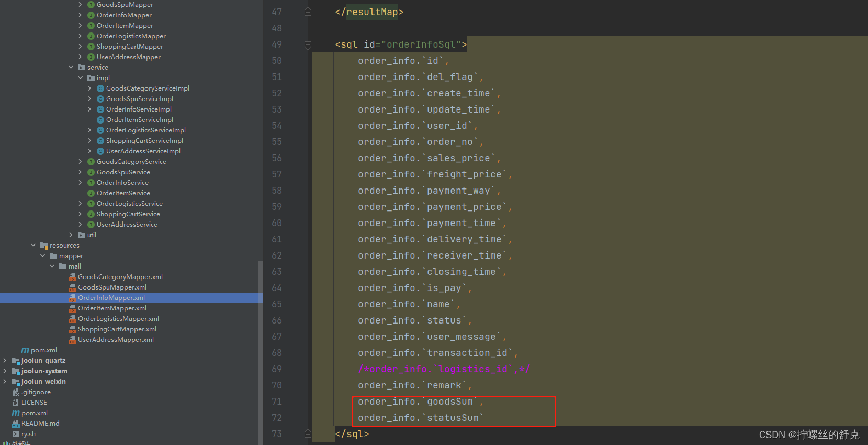The width and height of the screenshot is (868, 445).
Task: Select UserAddressService interface
Action: click(x=127, y=225)
